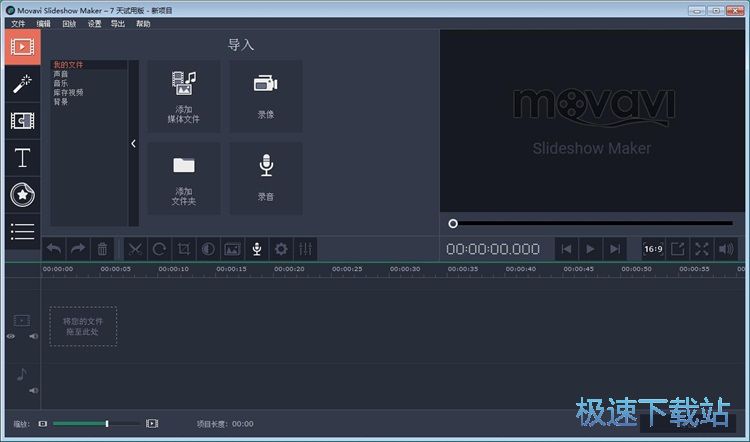
Task: Rotate the clip with rotate icon
Action: click(x=159, y=249)
